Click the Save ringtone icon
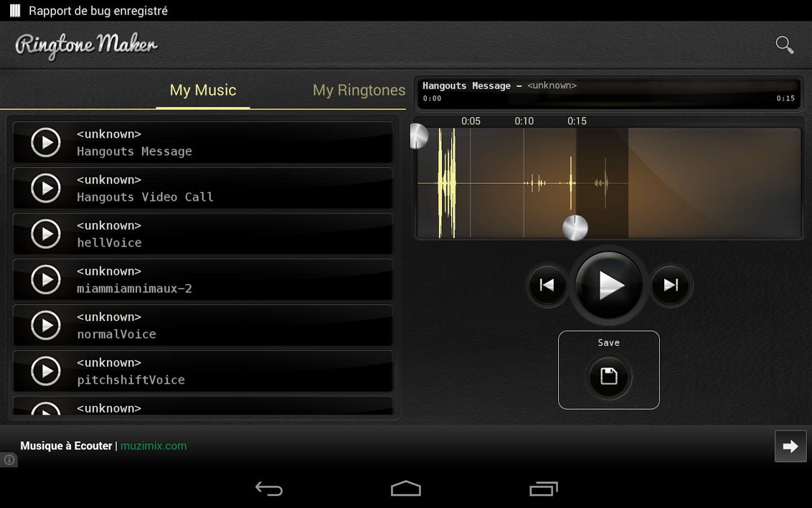812x508 pixels. (x=609, y=377)
